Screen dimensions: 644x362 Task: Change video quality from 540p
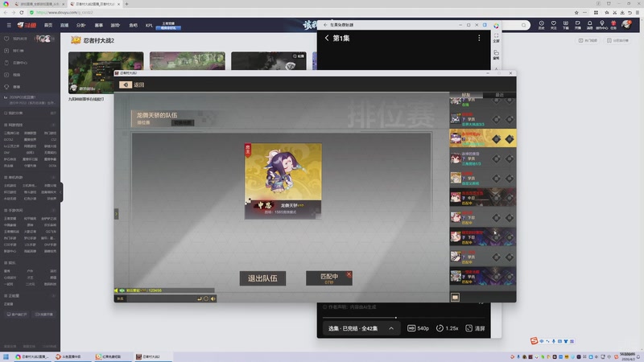(418, 328)
